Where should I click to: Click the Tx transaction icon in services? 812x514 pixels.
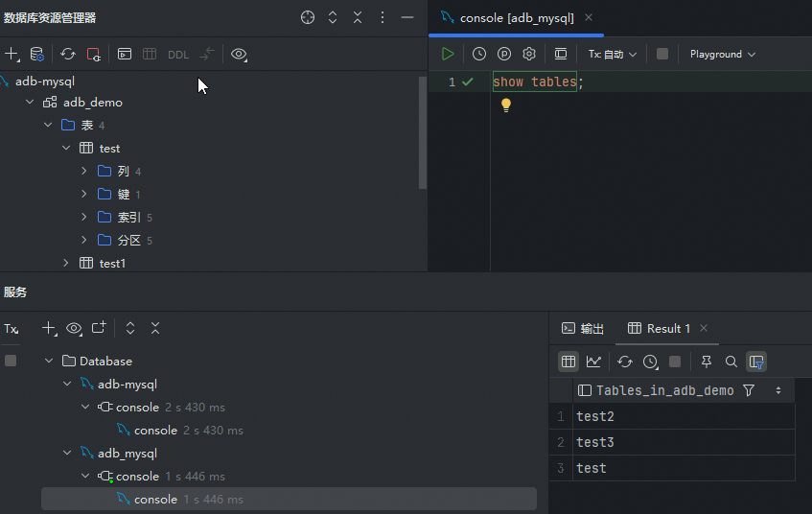(11, 329)
